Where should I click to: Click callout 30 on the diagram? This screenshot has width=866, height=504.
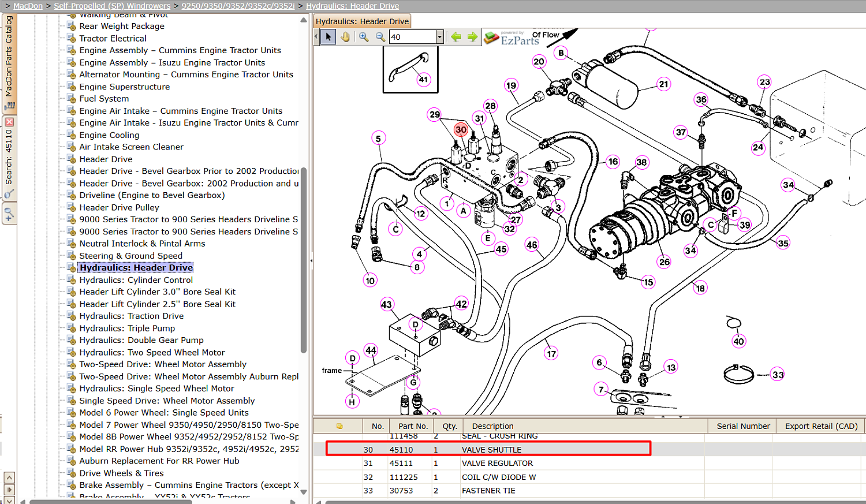pyautogui.click(x=461, y=130)
